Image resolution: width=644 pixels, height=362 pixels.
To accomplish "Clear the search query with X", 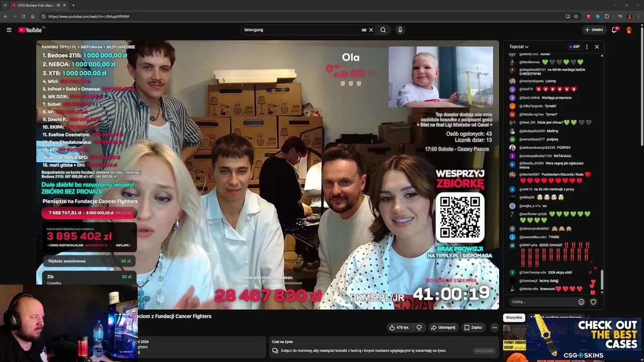I will point(371,30).
